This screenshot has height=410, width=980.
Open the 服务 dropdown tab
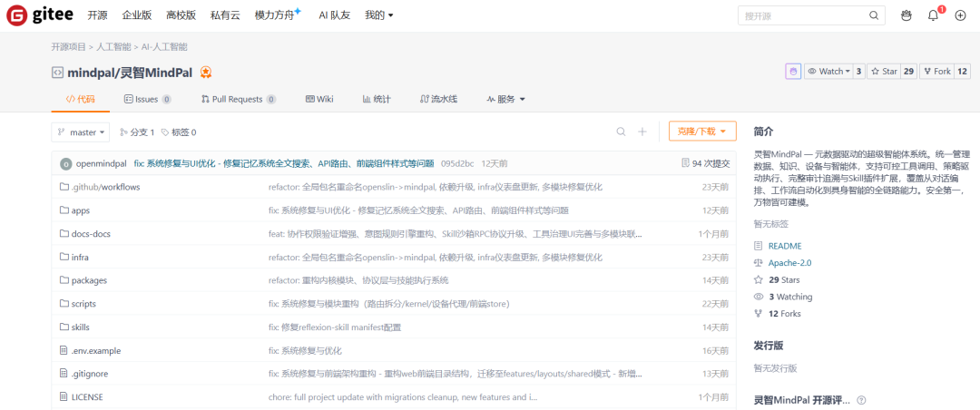tap(505, 99)
